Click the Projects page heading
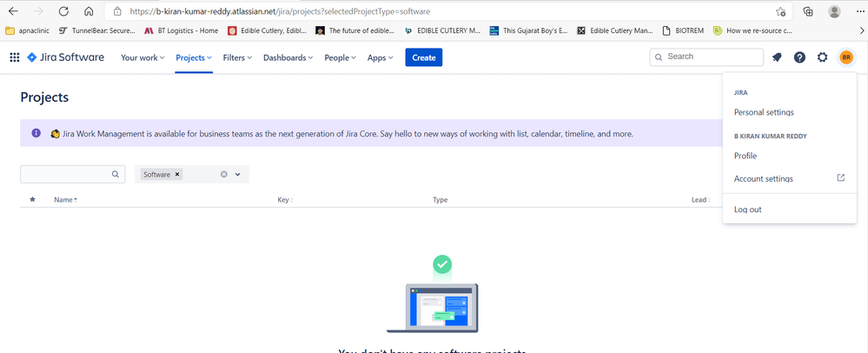This screenshot has width=868, height=353. point(44,97)
